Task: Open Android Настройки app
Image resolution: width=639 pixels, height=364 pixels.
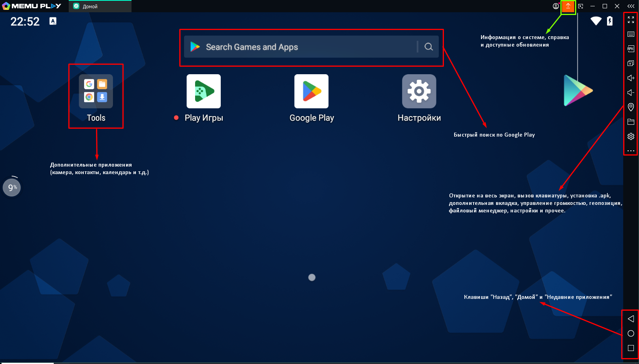Action: [419, 92]
